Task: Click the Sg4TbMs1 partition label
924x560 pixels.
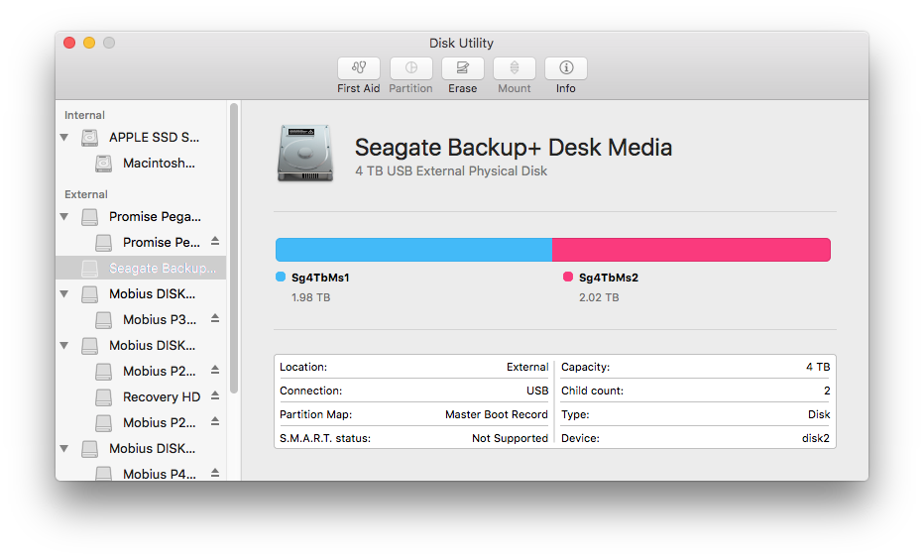Action: (x=320, y=278)
